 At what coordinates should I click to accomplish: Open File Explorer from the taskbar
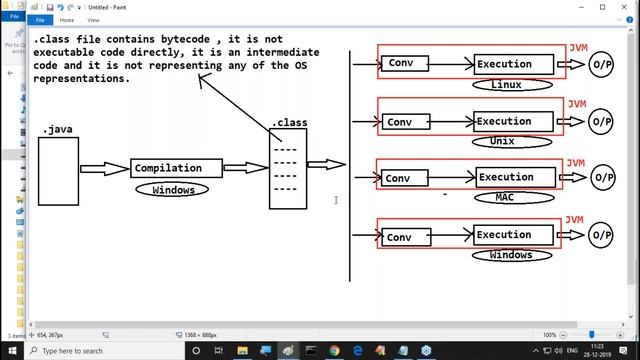click(x=242, y=351)
